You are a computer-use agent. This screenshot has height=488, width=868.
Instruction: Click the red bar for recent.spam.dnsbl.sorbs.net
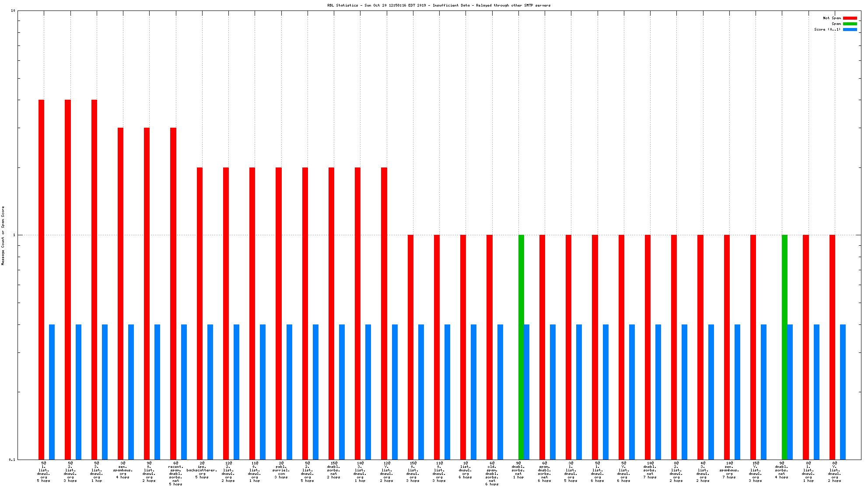tap(173, 293)
